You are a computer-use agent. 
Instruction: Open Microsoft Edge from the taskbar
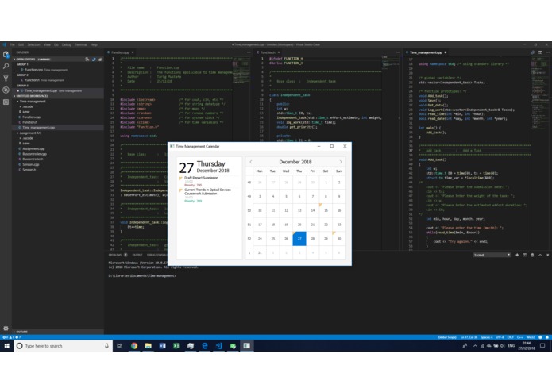205,346
